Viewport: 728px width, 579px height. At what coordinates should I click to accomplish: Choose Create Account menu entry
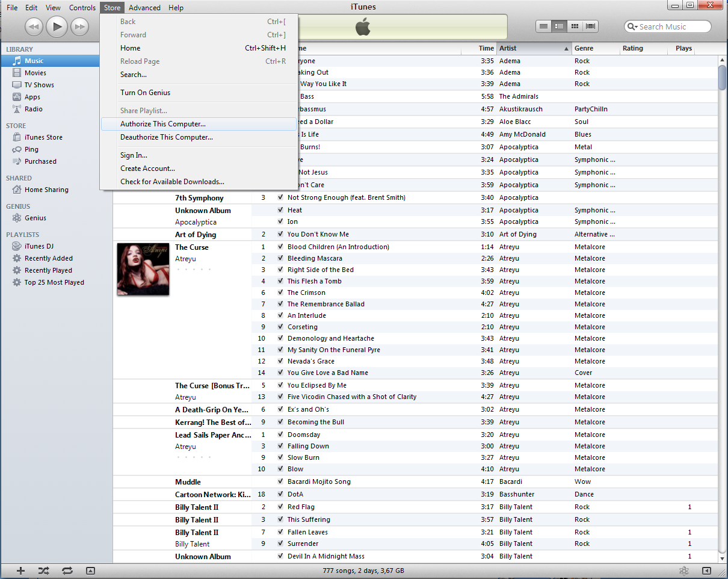tap(199, 169)
